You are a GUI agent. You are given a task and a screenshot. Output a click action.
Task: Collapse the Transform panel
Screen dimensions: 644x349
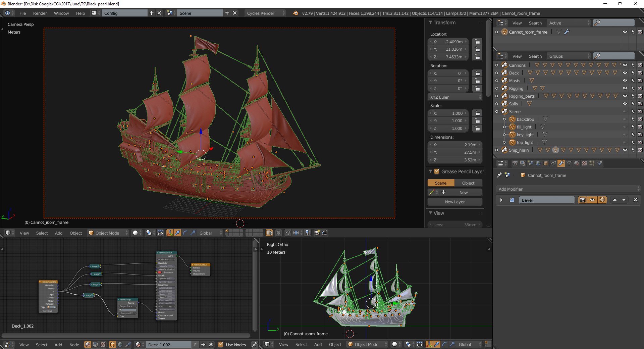431,22
